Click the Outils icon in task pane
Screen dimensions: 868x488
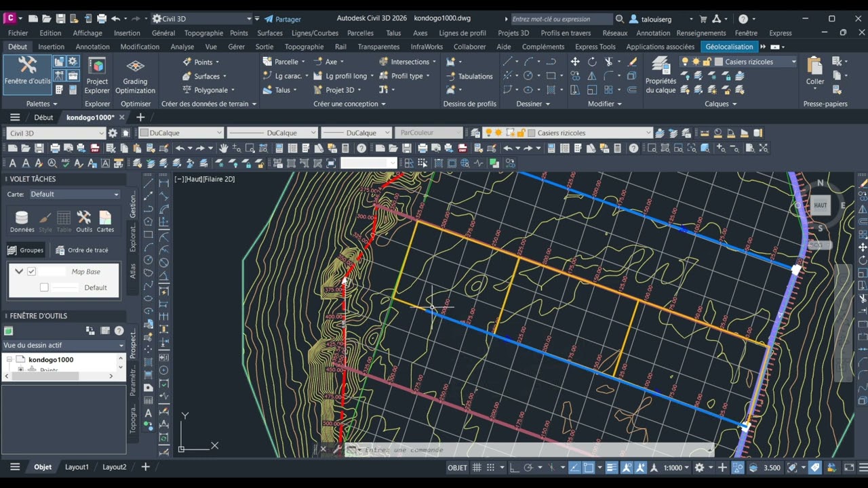point(84,222)
